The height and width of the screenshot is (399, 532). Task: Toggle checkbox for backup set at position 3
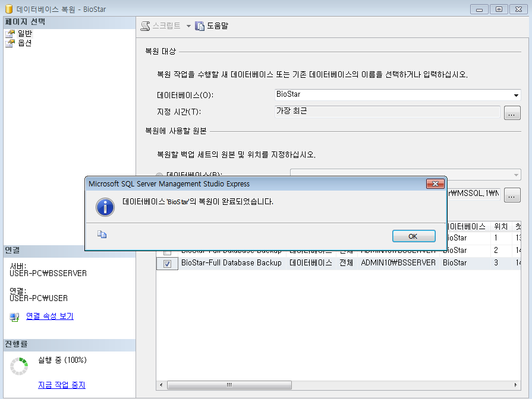click(x=167, y=264)
